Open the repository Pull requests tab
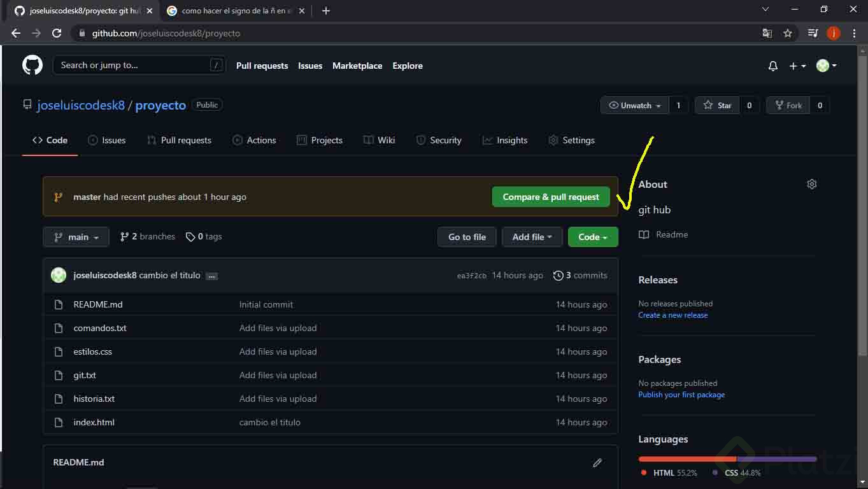 179,140
